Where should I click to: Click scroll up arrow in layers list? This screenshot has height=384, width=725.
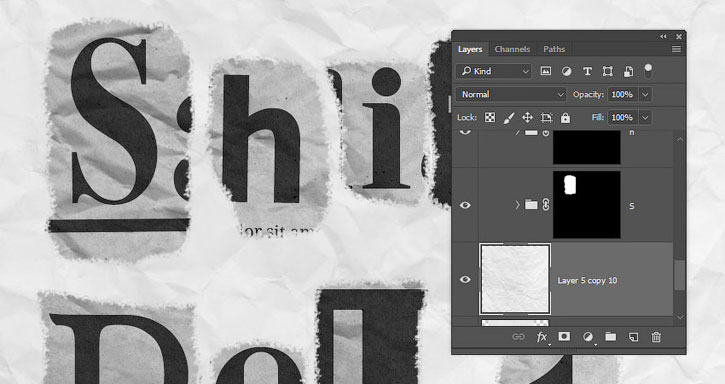pos(679,139)
